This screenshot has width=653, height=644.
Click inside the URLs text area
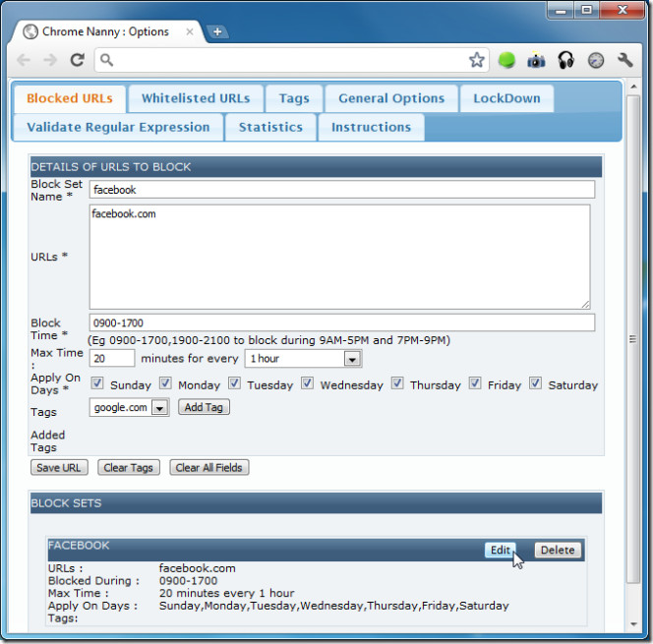click(340, 257)
